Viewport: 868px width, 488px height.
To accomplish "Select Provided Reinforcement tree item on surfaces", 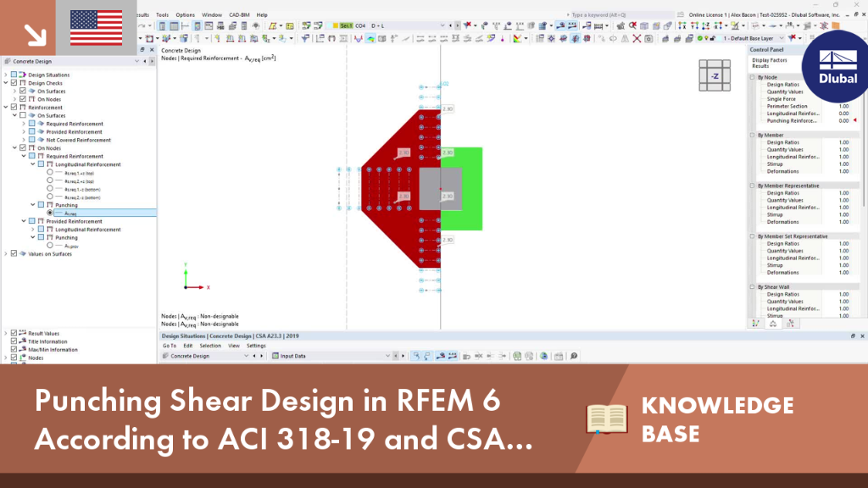I will coord(75,131).
